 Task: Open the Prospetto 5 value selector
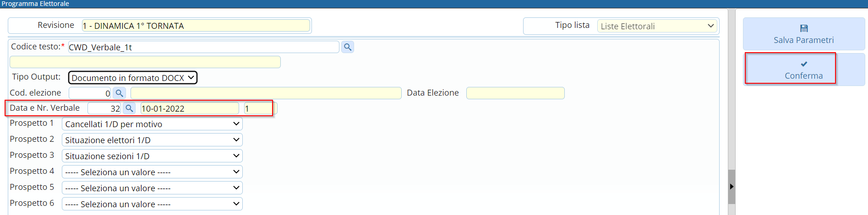(152, 188)
